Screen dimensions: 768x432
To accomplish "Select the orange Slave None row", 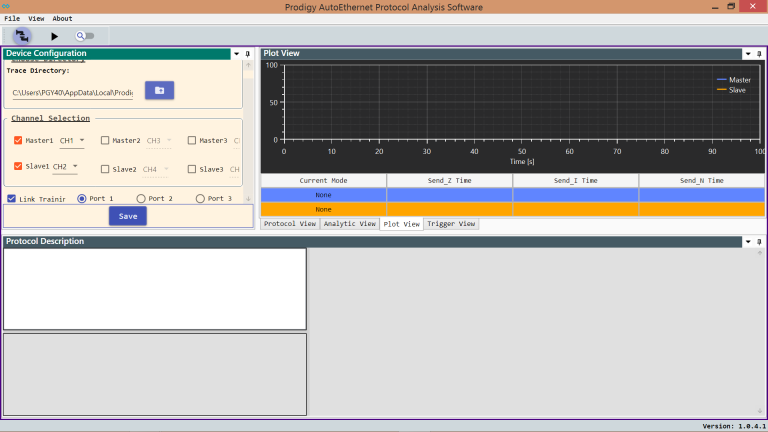I will pos(513,209).
